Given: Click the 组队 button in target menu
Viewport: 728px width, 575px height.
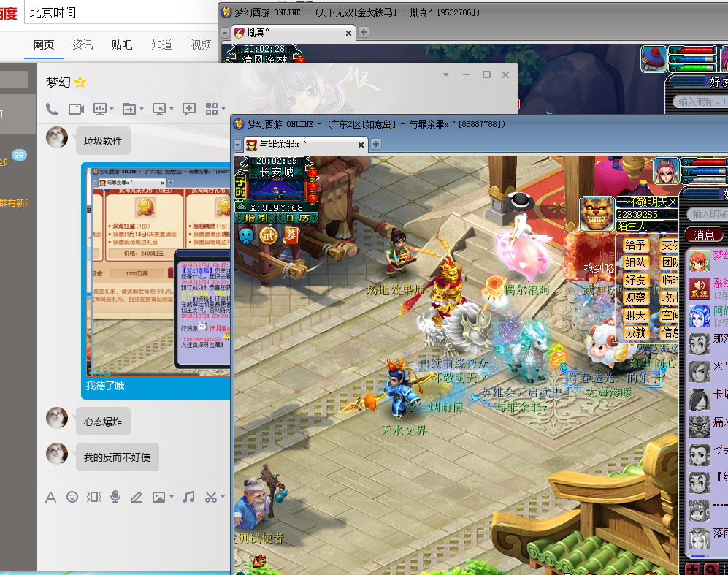Looking at the screenshot, I should click(635, 263).
